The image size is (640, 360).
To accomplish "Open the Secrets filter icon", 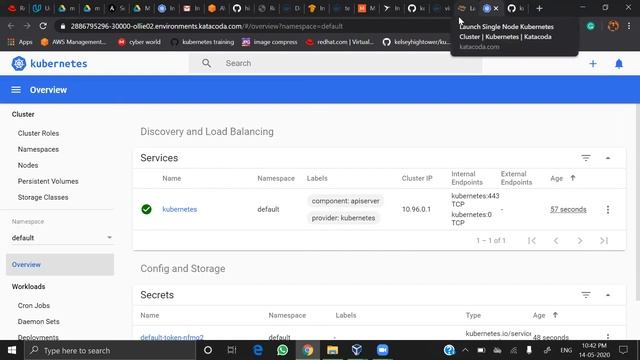I will tap(586, 295).
